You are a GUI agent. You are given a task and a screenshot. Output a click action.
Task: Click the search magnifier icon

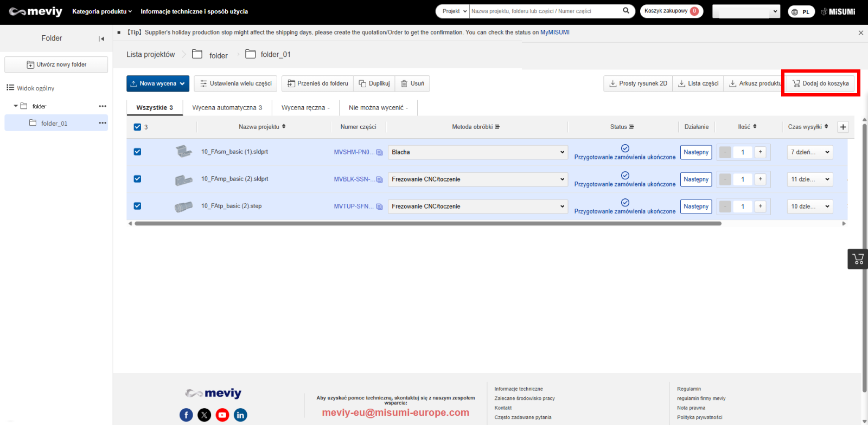(626, 11)
